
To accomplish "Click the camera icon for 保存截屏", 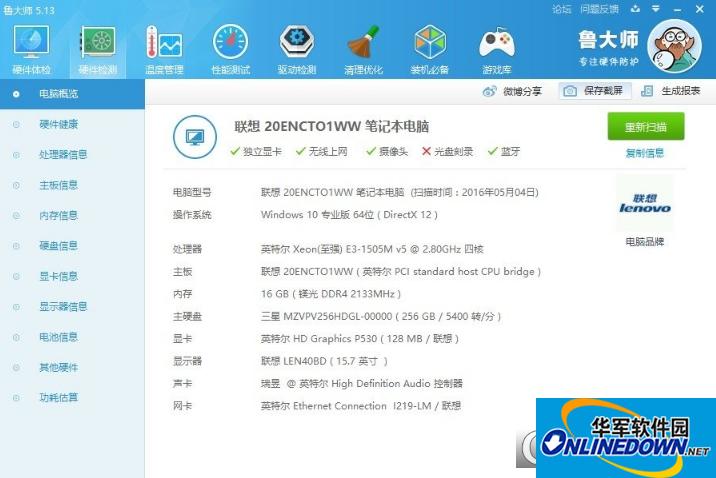I will point(569,91).
